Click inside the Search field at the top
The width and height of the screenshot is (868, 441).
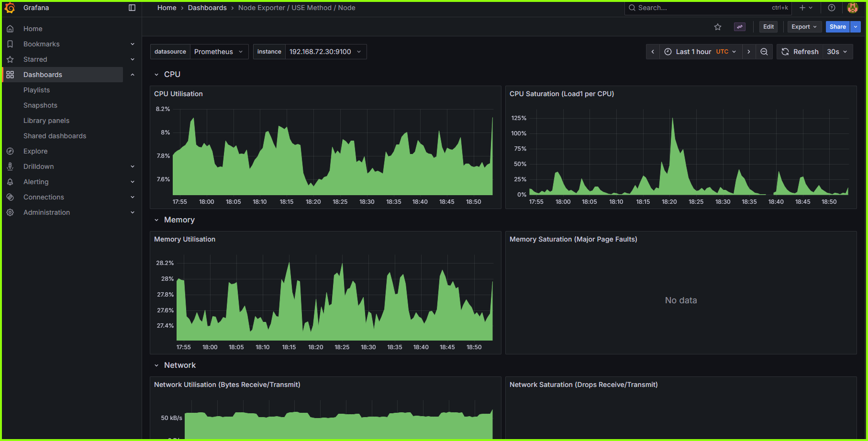[694, 8]
